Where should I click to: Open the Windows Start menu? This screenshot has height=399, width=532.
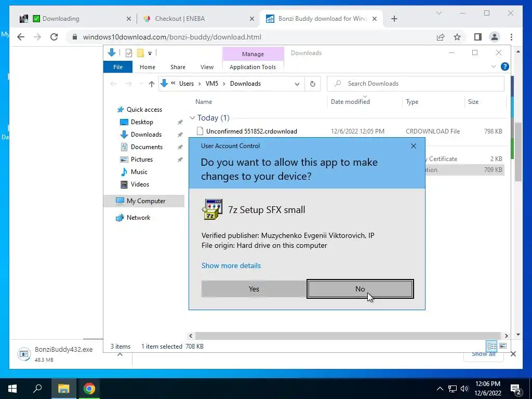coord(12,389)
